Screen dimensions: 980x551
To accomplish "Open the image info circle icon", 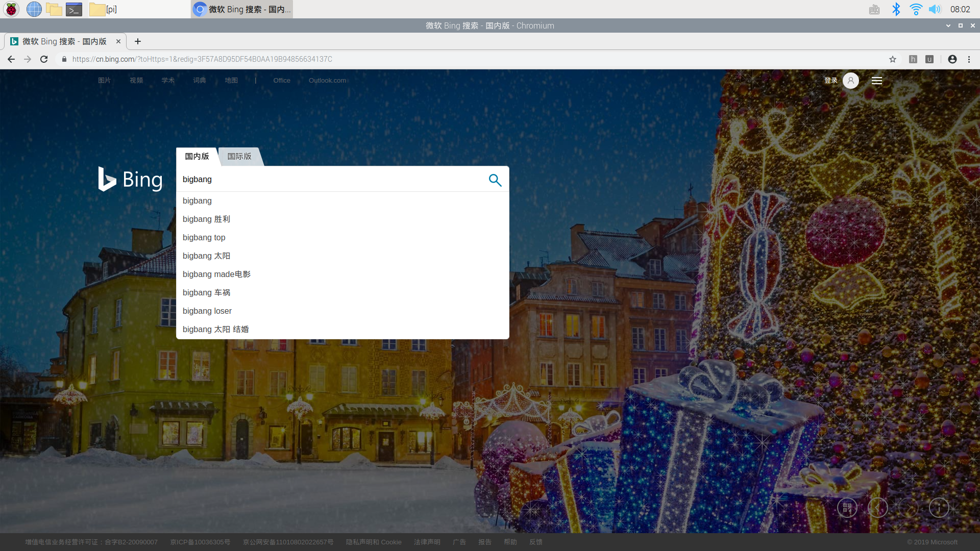I will (x=939, y=508).
